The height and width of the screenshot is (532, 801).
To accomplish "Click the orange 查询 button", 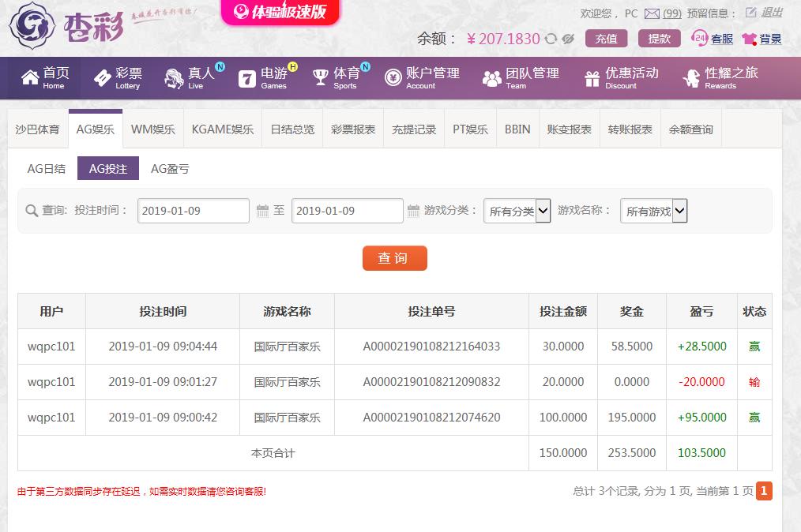I will pos(395,258).
